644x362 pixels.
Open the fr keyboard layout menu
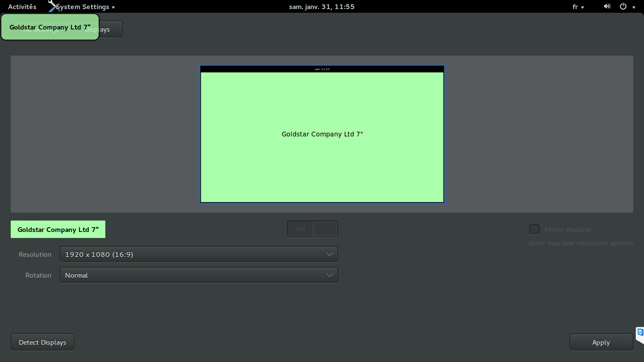tap(578, 7)
